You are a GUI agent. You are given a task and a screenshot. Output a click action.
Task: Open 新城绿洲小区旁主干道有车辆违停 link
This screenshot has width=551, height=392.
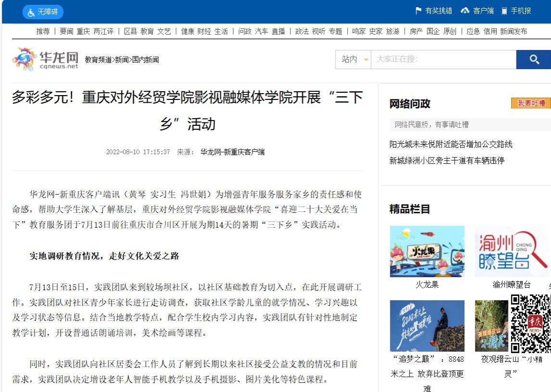447,160
